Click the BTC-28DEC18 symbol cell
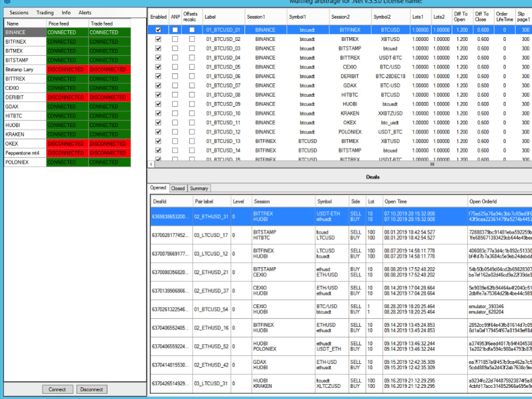 point(390,76)
